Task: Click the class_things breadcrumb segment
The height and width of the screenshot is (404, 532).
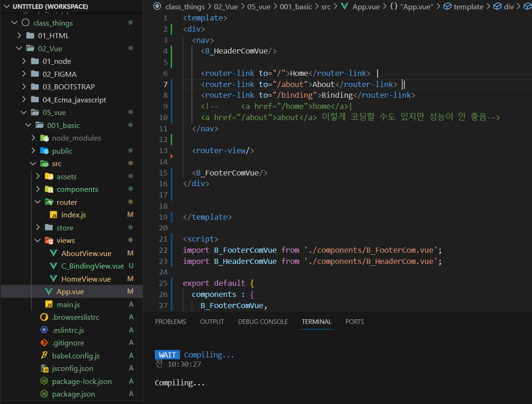Action: click(x=185, y=7)
